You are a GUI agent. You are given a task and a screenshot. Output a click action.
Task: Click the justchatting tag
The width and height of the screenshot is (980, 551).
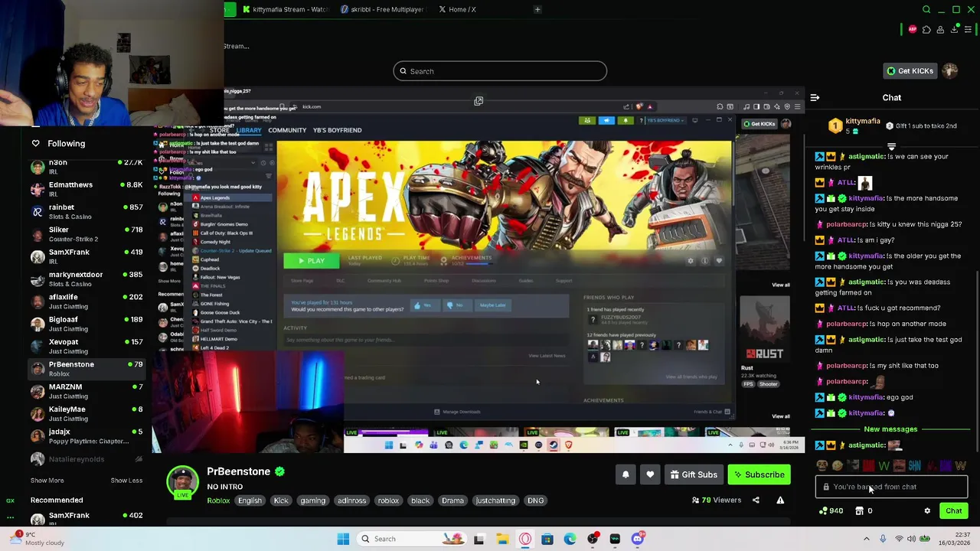[x=495, y=500]
